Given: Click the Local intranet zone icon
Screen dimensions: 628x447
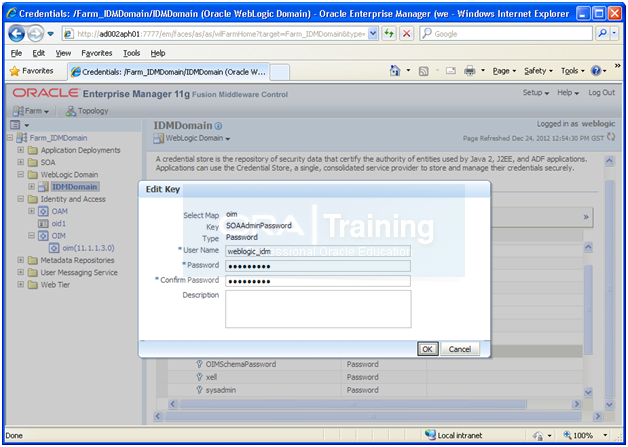Looking at the screenshot, I should 430,435.
